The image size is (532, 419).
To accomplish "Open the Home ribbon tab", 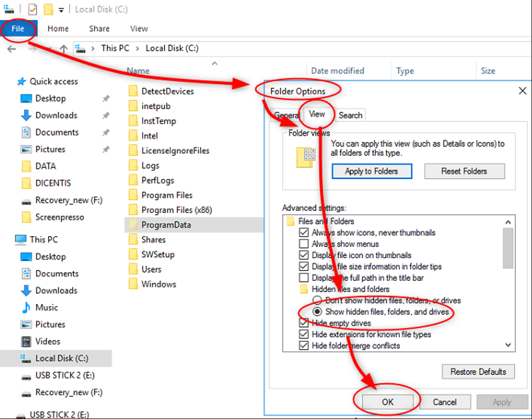I will [x=58, y=29].
